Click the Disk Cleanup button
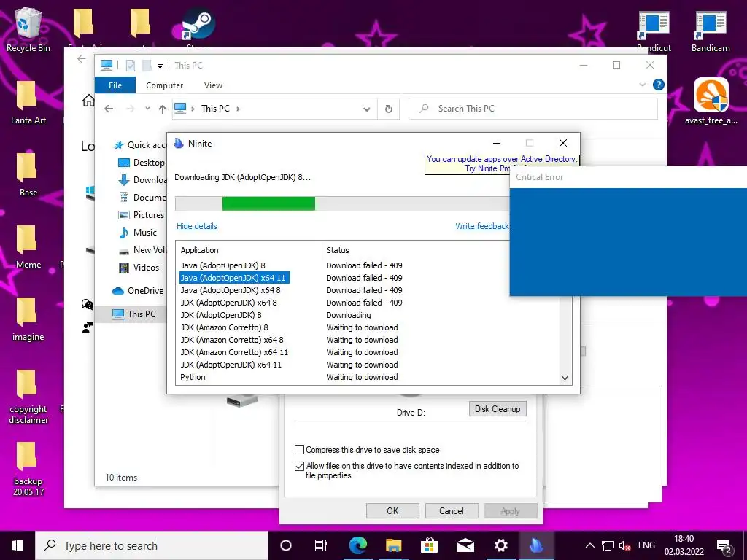Image resolution: width=747 pixels, height=560 pixels. point(498,409)
